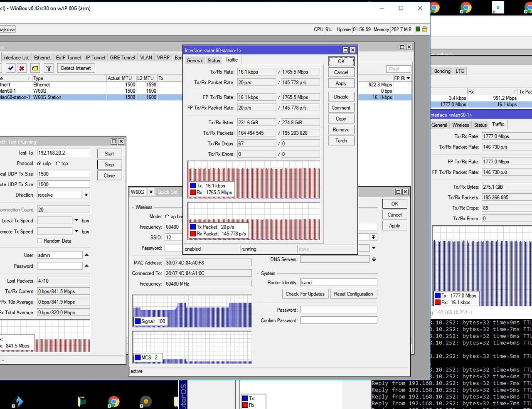The height and width of the screenshot is (409, 532).
Task: Select ap bridge Mode radio button
Action: tap(167, 217)
